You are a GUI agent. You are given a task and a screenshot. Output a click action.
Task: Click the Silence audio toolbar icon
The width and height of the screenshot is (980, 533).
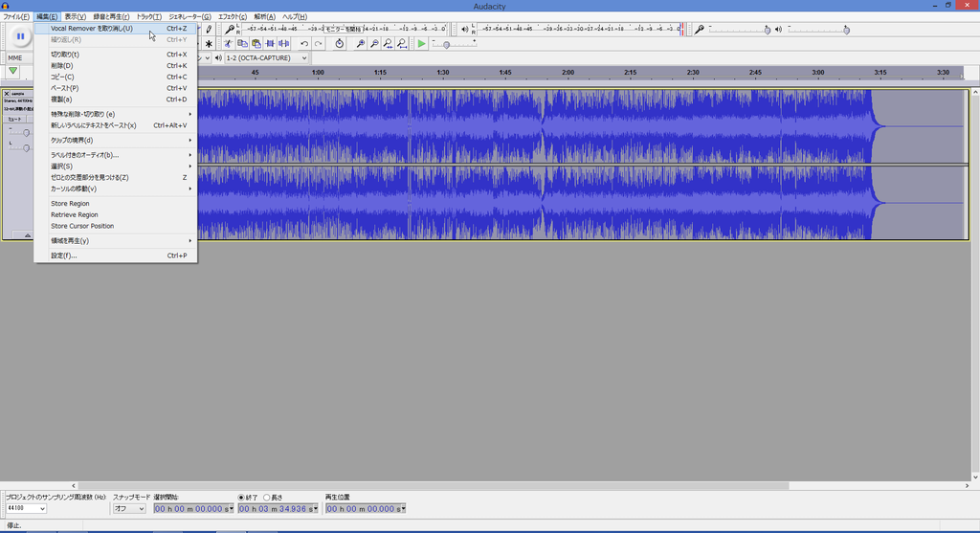point(283,44)
